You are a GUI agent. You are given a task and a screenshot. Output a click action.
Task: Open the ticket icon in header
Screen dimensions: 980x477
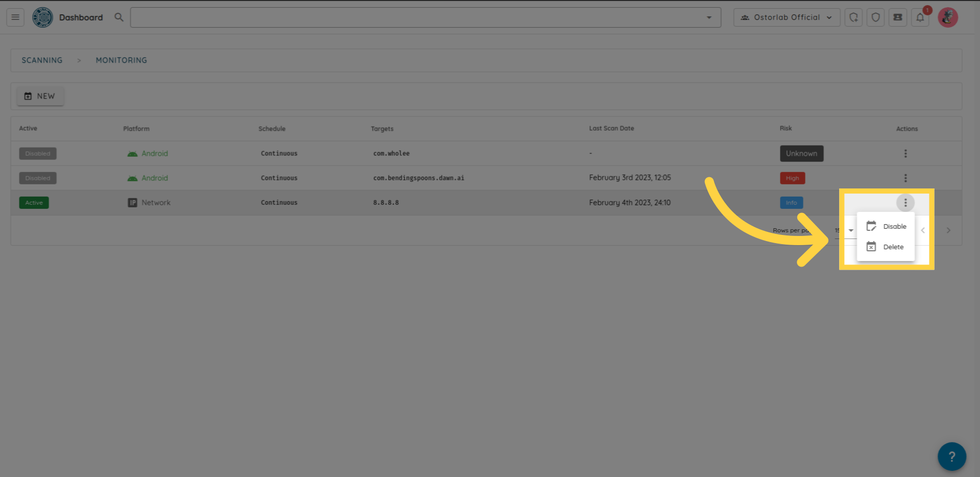(x=897, y=17)
